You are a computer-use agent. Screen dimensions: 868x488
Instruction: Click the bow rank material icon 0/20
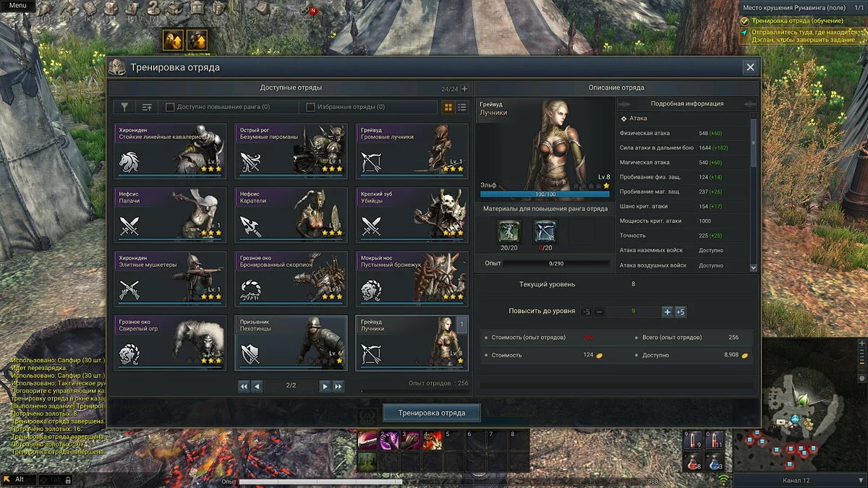[x=545, y=231]
